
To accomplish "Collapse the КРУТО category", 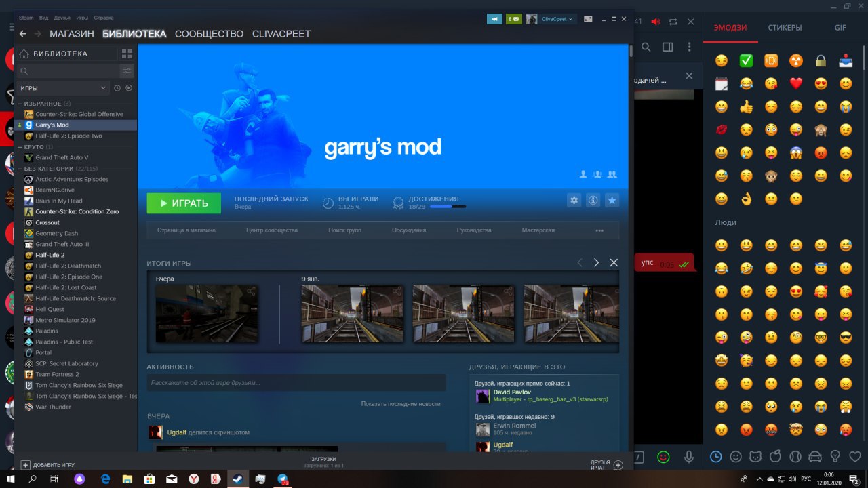I will coord(35,147).
